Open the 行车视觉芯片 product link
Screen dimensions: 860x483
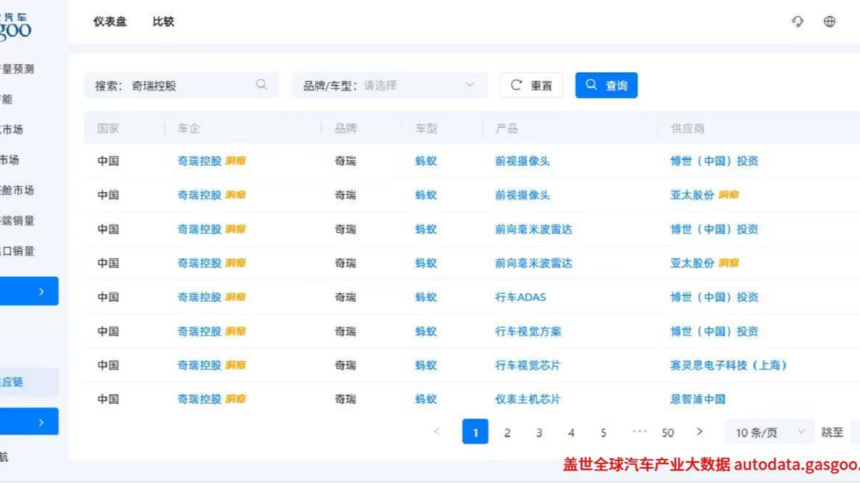click(528, 365)
